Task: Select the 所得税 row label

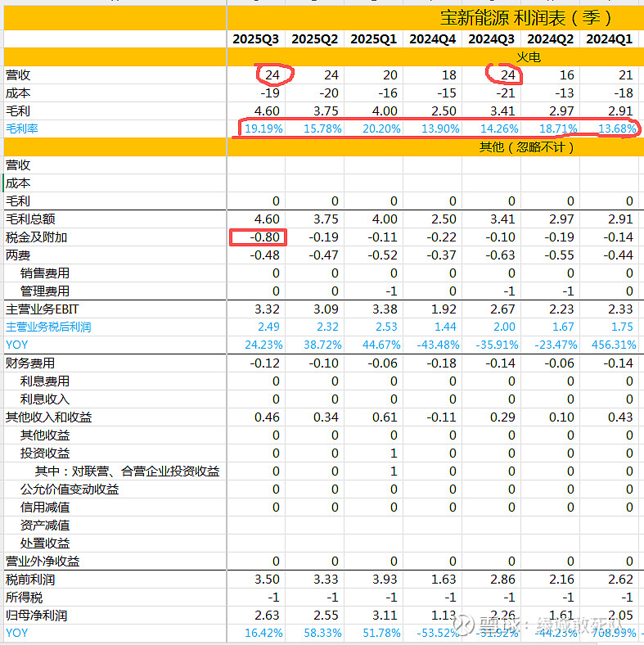Action: [x=24, y=598]
